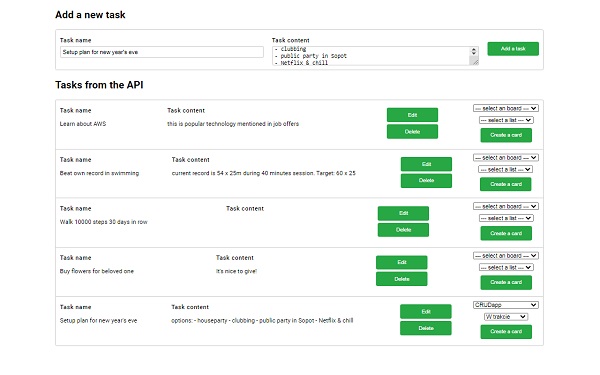Open the W trakcie list dropdown
The width and height of the screenshot is (600, 375).
506,317
